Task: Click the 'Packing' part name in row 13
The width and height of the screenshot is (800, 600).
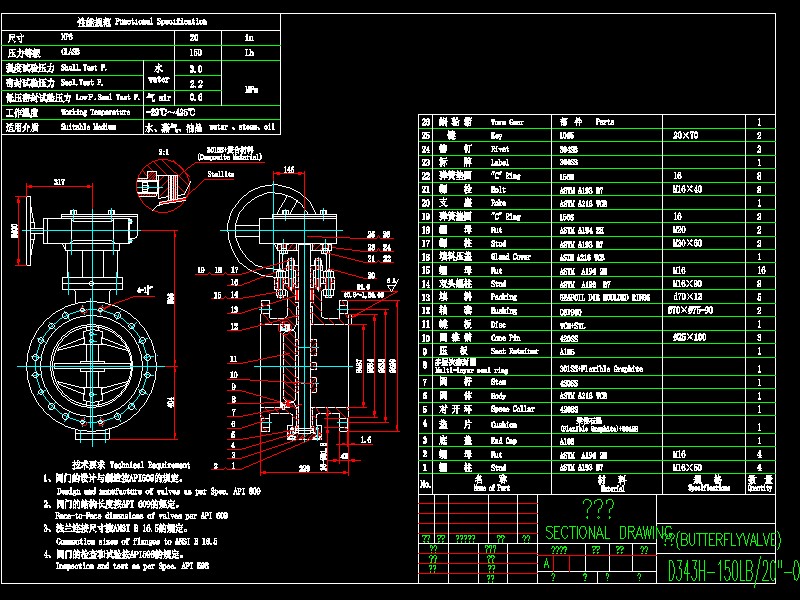Action: click(x=504, y=296)
